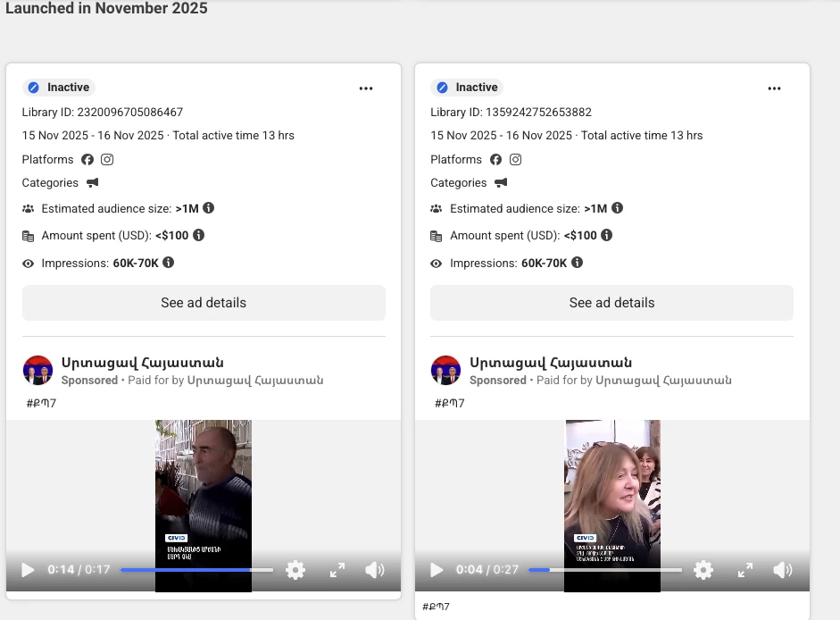
Task: Open amount spent info icon, left ad
Action: (x=199, y=235)
